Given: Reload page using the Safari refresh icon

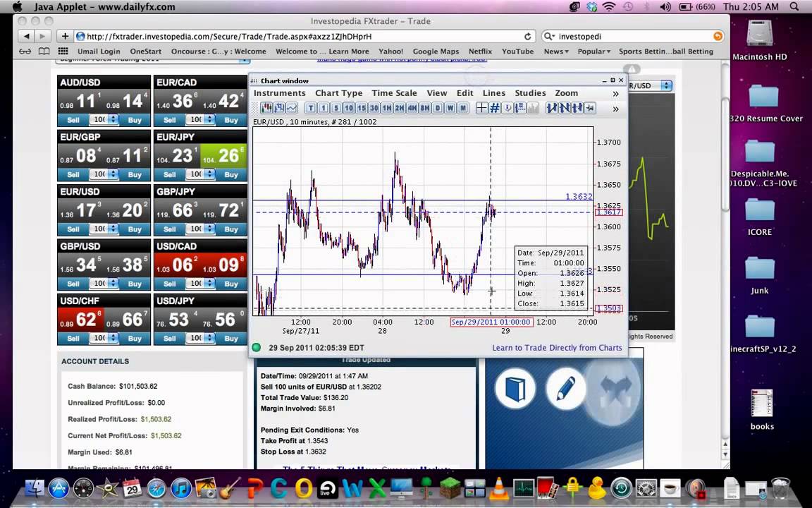Looking at the screenshot, I should (527, 36).
